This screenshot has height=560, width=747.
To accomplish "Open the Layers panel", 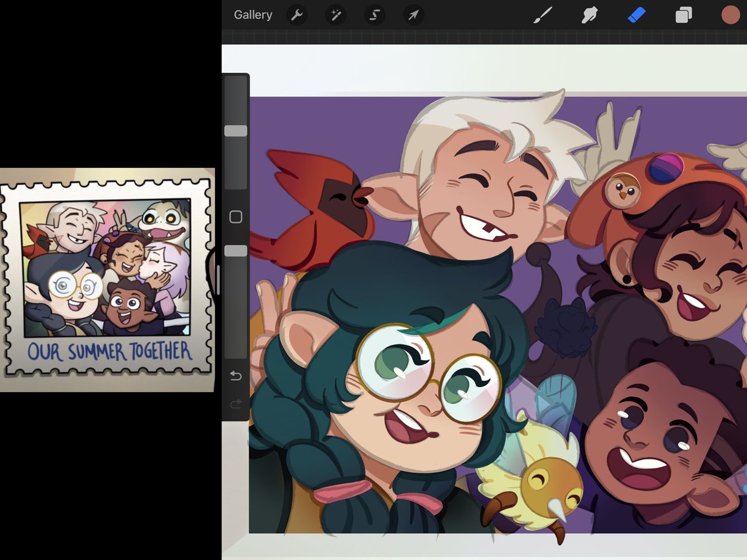I will coord(684,15).
